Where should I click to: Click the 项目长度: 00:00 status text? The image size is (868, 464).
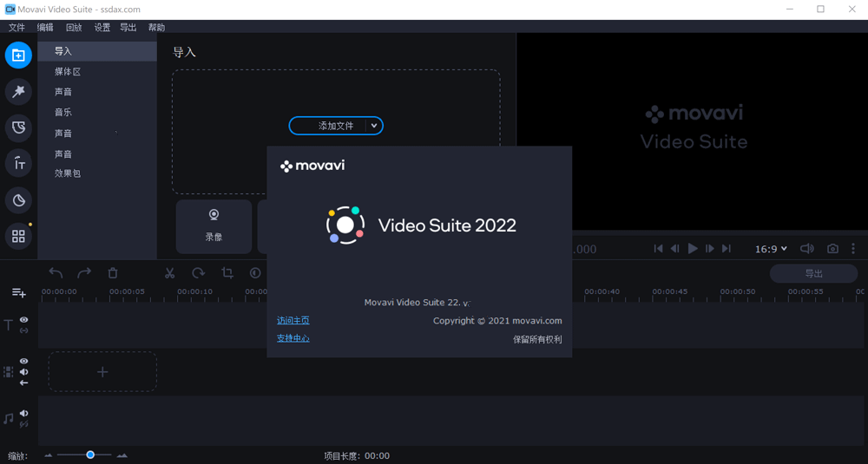click(357, 456)
